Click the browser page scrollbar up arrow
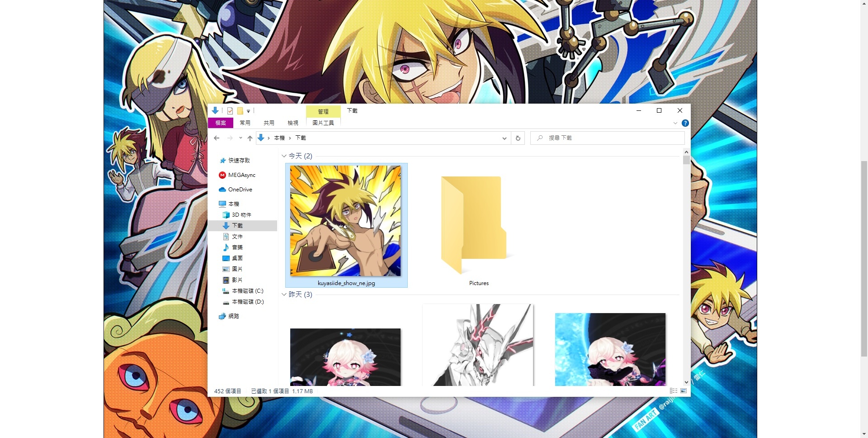 (x=864, y=4)
